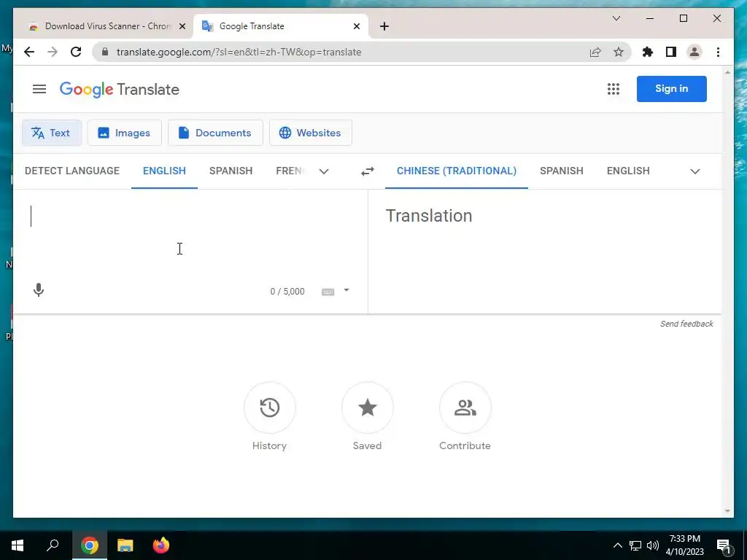Reload the current page
Screen dimensions: 747x560
(x=76, y=52)
